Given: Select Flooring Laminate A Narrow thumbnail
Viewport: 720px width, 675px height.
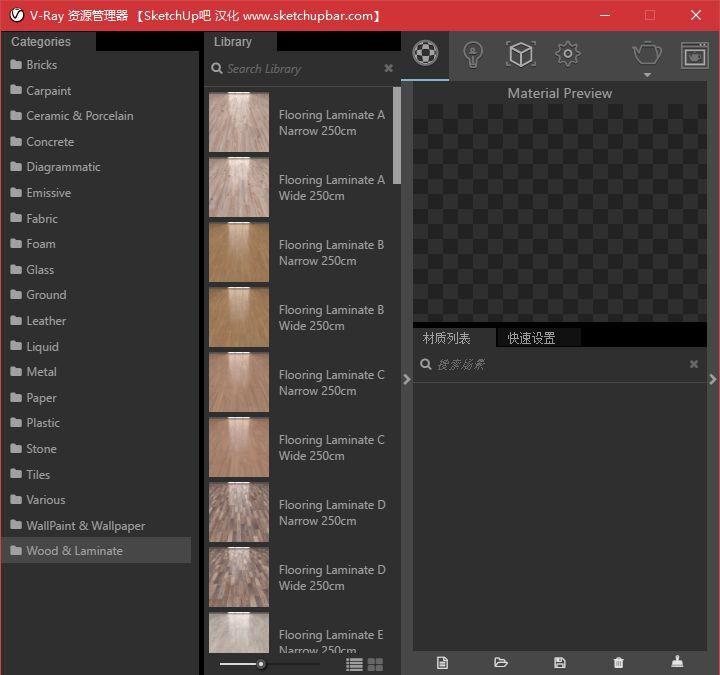Looking at the screenshot, I should (x=239, y=122).
